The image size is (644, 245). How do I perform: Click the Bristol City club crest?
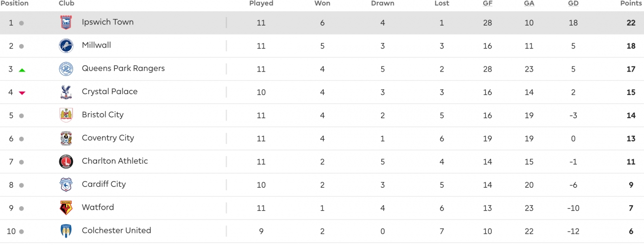click(66, 115)
